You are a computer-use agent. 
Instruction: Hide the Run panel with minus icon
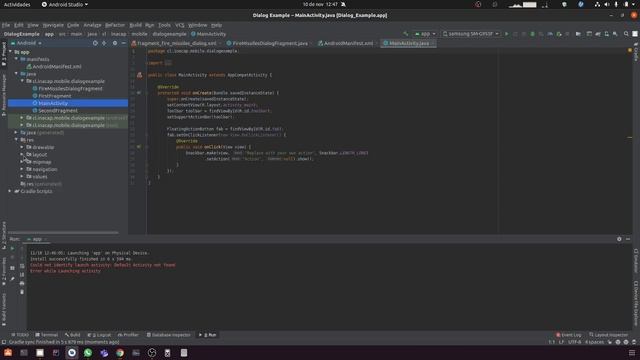628,239
